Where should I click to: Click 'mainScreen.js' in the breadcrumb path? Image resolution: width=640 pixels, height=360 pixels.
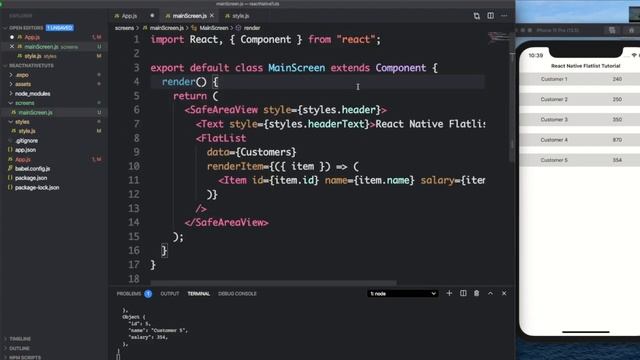click(167, 28)
